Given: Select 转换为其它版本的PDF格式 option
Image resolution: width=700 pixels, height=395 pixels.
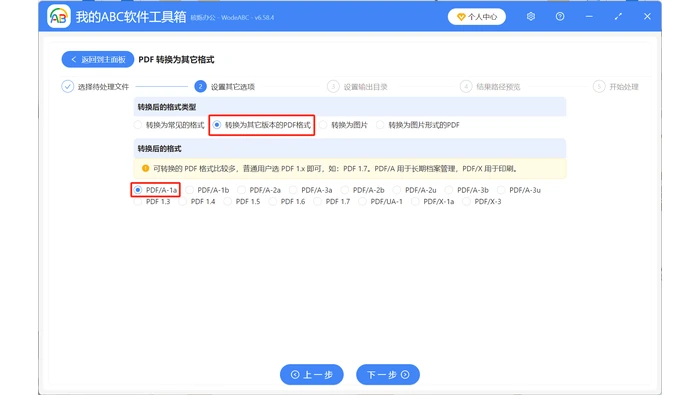Looking at the screenshot, I should point(262,125).
